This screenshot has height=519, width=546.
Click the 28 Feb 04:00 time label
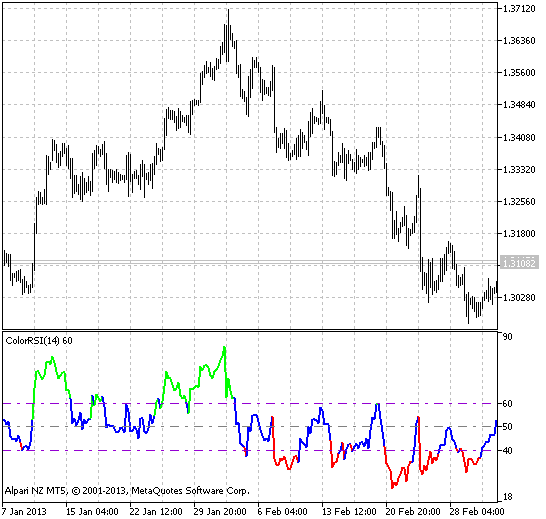(477, 512)
